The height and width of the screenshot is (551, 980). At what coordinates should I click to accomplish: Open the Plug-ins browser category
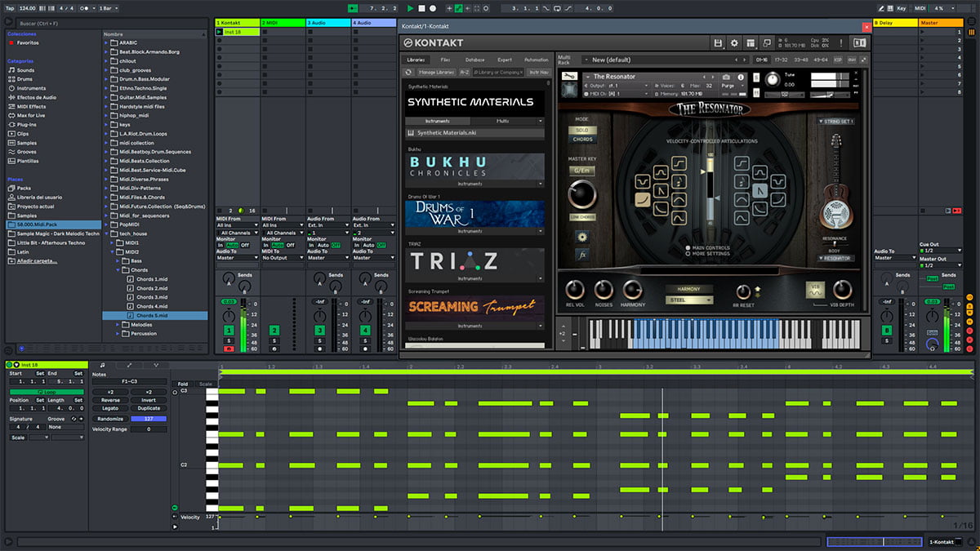(x=27, y=124)
